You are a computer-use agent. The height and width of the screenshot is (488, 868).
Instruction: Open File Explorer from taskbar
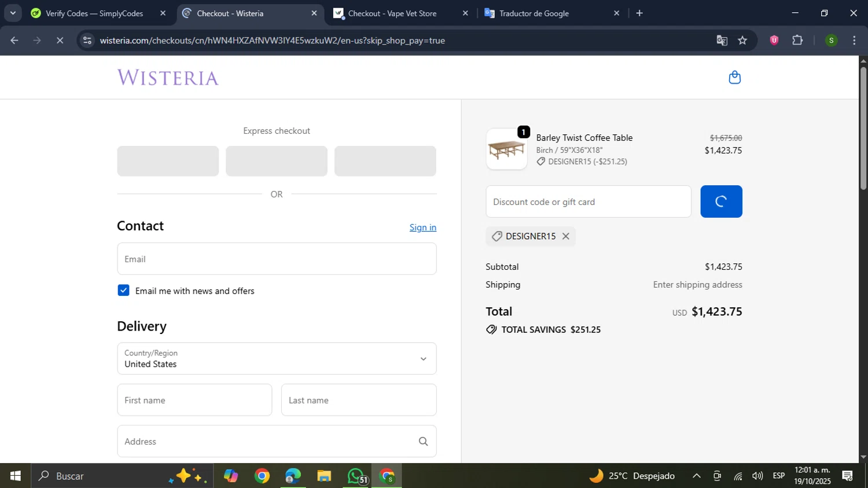click(x=324, y=476)
